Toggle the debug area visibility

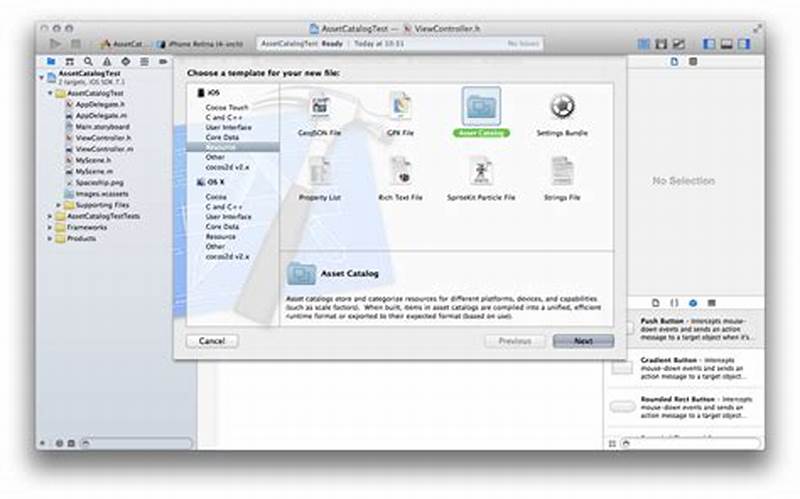click(727, 44)
